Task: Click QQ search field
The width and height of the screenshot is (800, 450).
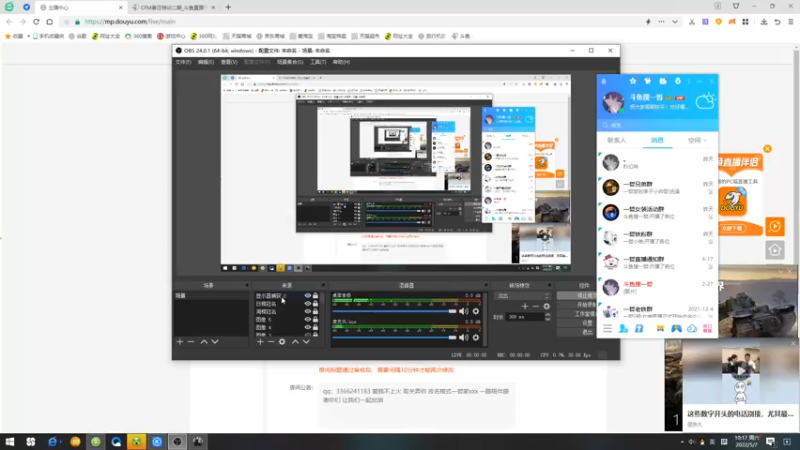Action: [657, 125]
